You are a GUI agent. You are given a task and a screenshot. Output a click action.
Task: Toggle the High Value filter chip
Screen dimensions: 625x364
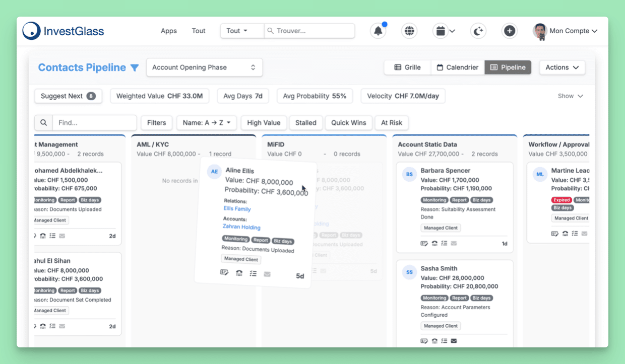pyautogui.click(x=264, y=123)
